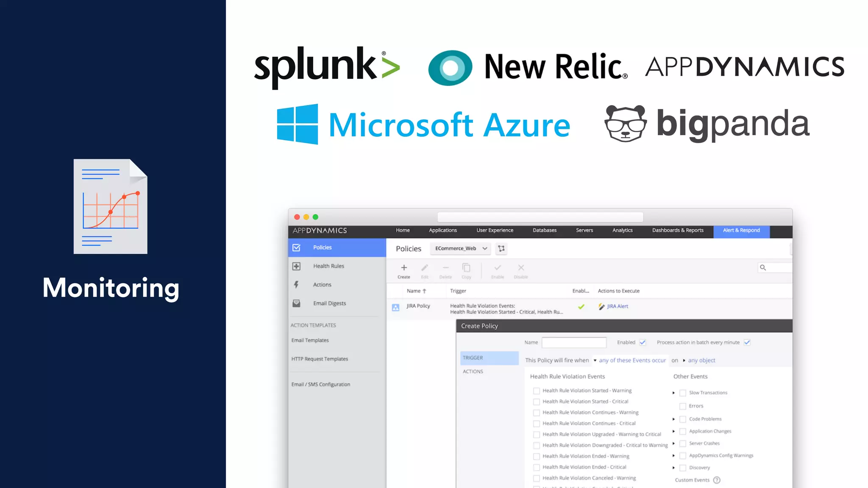This screenshot has width=868, height=488.
Task: Switch to the ACTIONS section tab
Action: tap(473, 372)
